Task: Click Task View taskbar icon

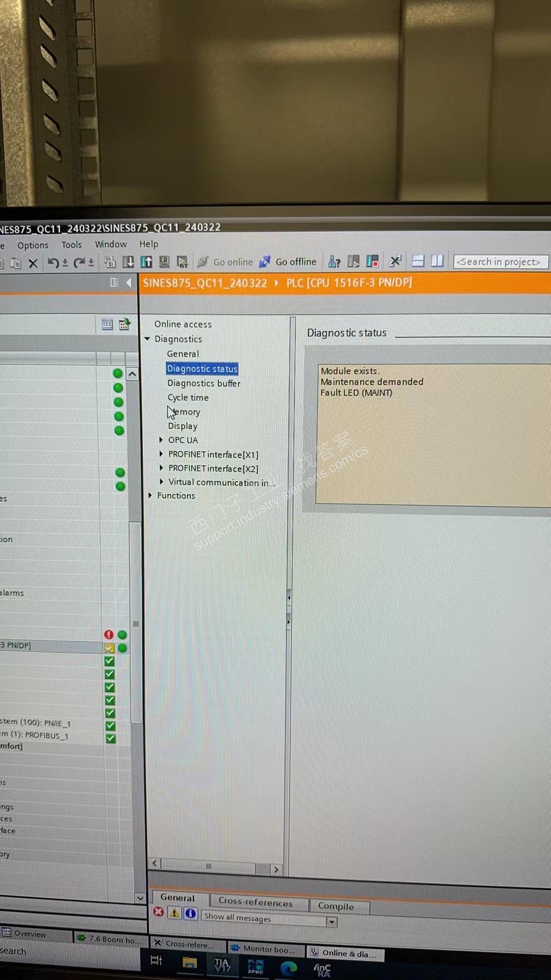Action: pos(157,961)
